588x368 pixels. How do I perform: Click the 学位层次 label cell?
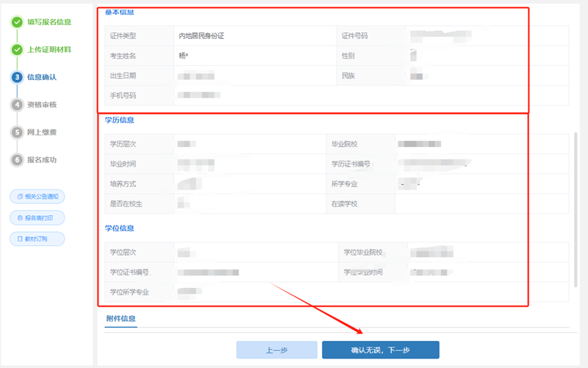[x=139, y=252]
